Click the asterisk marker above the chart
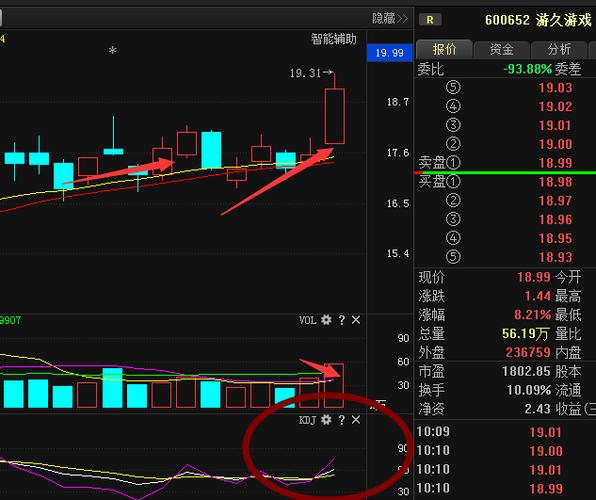 click(113, 50)
